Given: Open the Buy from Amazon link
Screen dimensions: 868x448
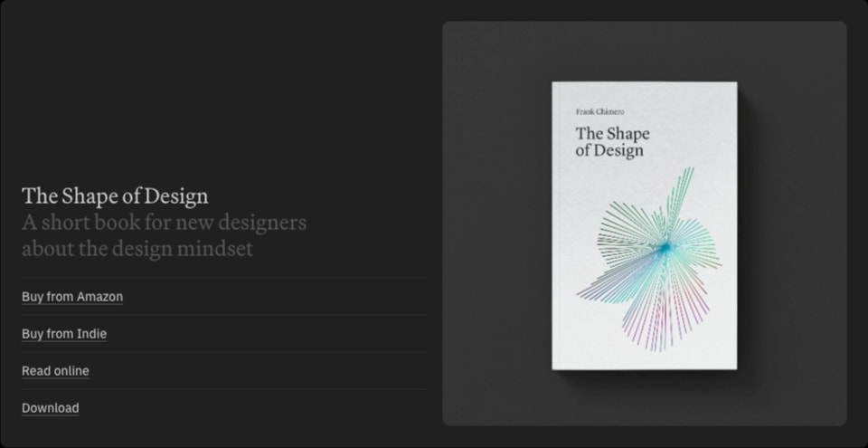Looking at the screenshot, I should pos(72,297).
